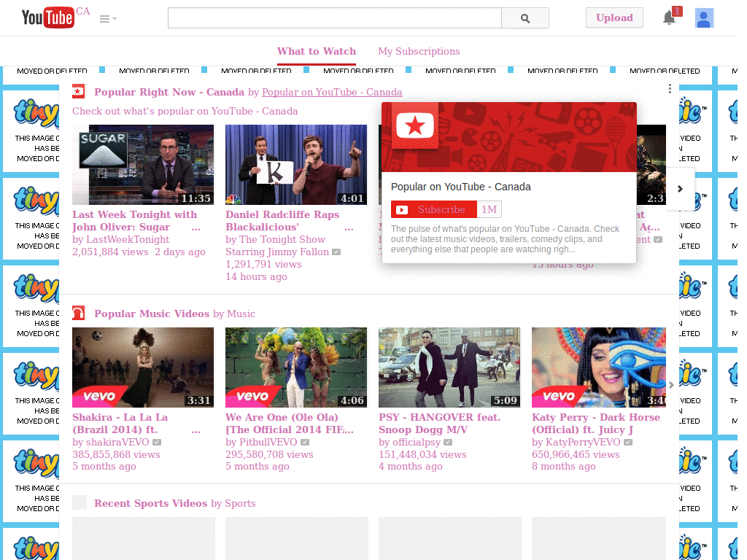Open Popular Music Videos heading
747x560 pixels.
coord(152,314)
